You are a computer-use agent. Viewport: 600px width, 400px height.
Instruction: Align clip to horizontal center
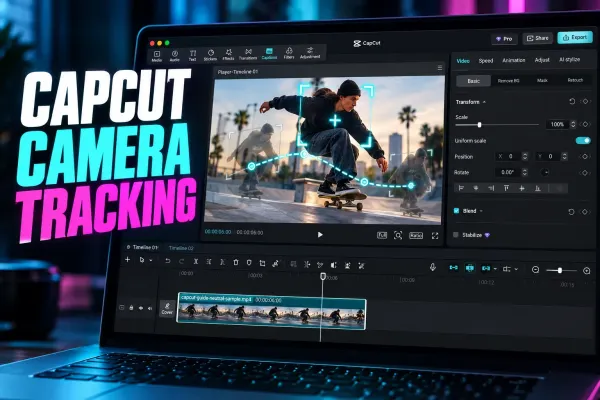476,188
